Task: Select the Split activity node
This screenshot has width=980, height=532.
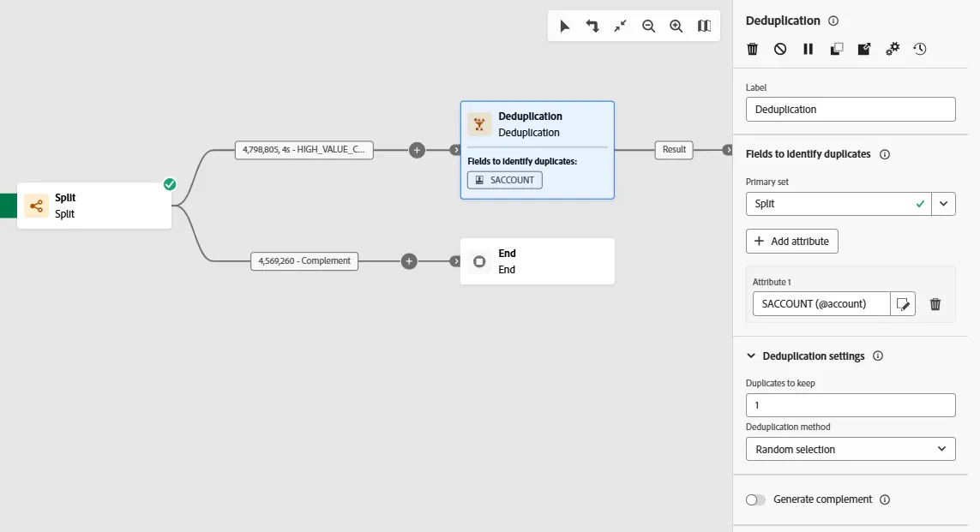Action: (94, 206)
